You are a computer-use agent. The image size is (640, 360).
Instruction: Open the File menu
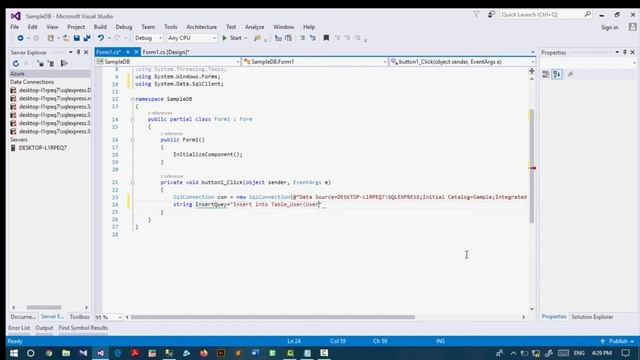pos(14,27)
